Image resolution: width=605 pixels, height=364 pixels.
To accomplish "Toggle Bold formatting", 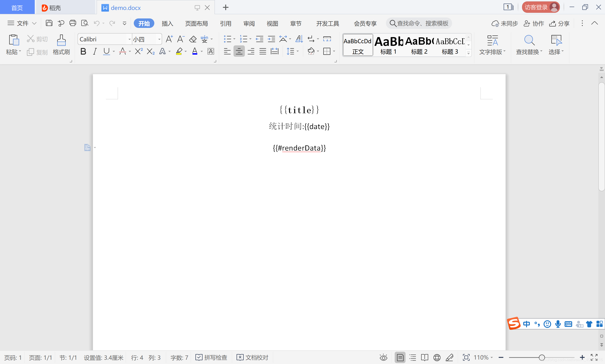I will pos(83,51).
